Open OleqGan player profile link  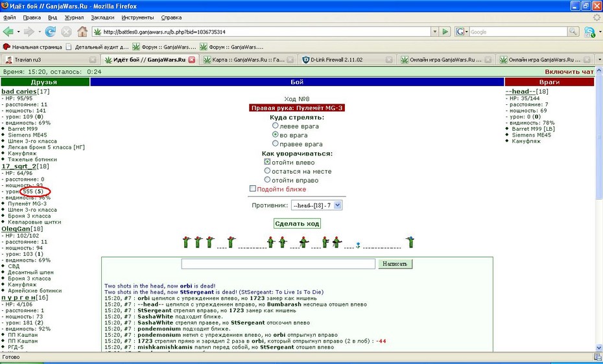(16, 229)
